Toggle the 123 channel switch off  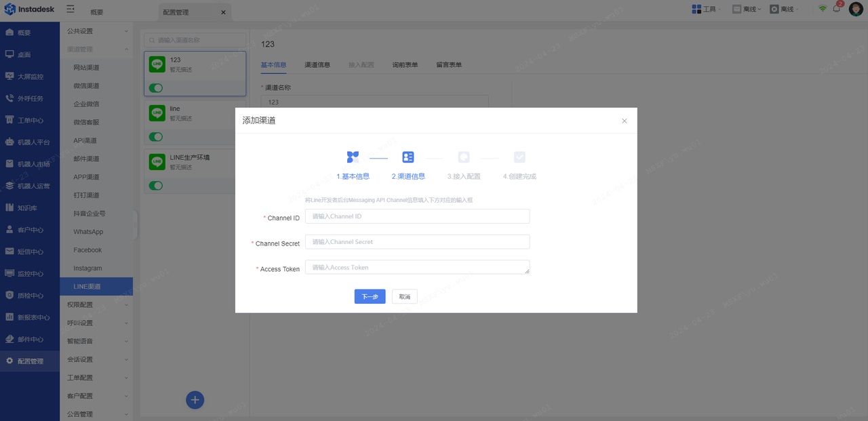point(156,88)
